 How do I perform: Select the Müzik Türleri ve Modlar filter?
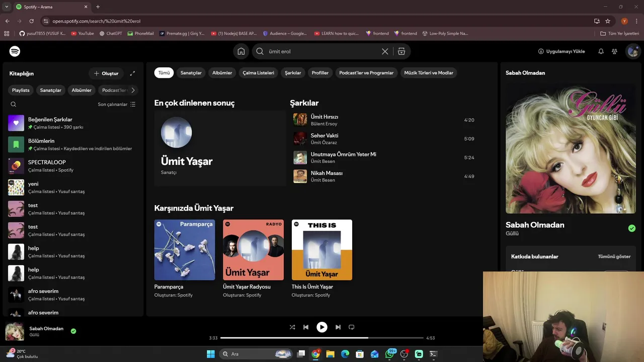click(x=429, y=73)
